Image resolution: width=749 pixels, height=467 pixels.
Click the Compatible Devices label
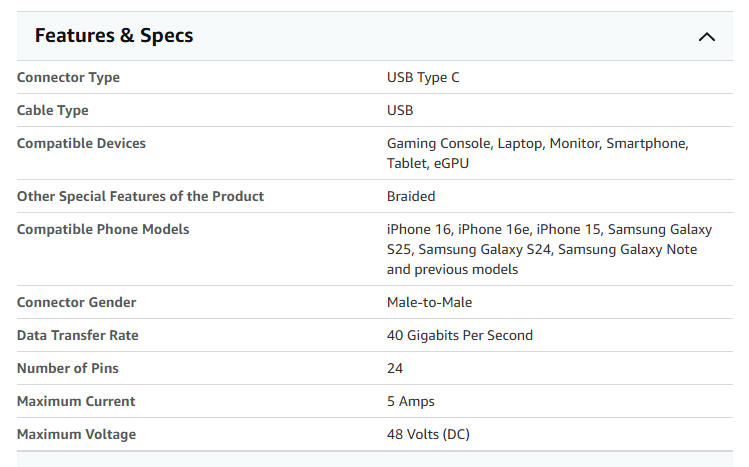point(81,144)
